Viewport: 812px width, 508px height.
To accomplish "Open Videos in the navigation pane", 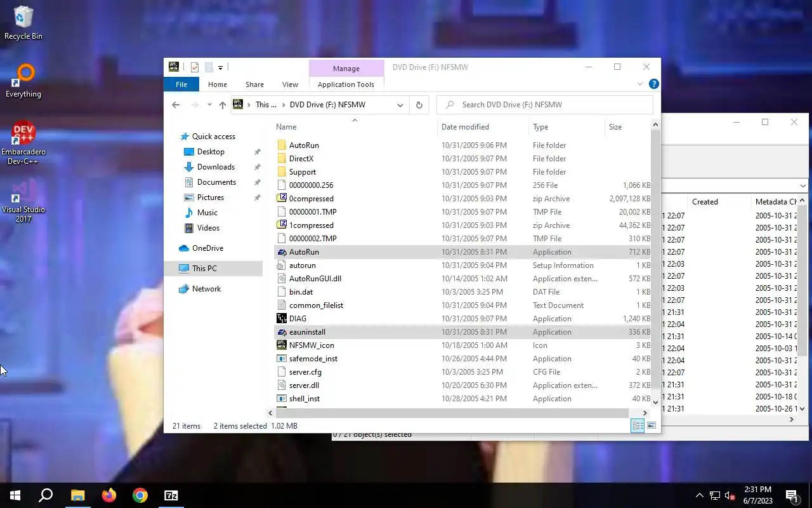I will [x=208, y=228].
